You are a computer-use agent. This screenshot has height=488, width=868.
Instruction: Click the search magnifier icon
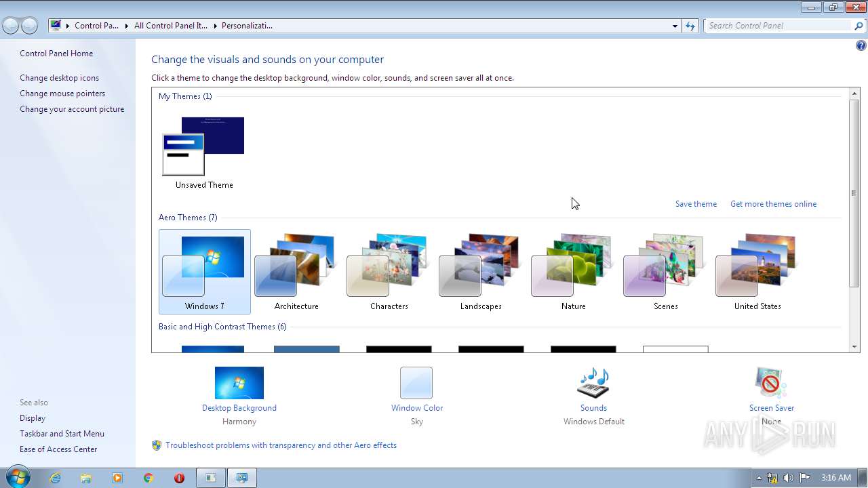coord(859,26)
